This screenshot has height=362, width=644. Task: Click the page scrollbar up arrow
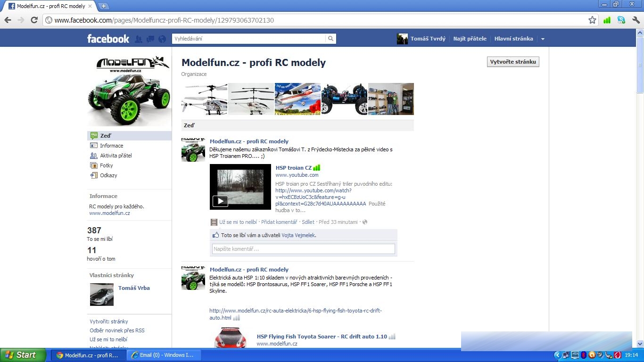640,33
